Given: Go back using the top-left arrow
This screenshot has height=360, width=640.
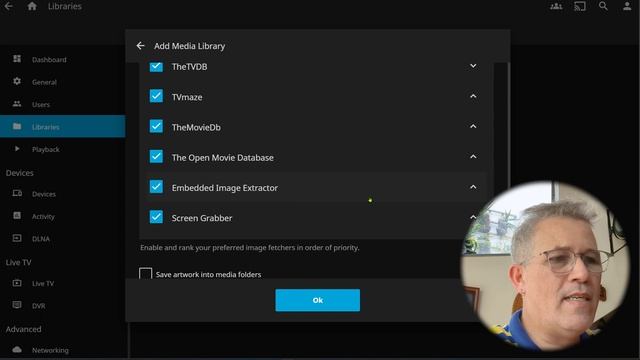Looking at the screenshot, I should pos(9,6).
